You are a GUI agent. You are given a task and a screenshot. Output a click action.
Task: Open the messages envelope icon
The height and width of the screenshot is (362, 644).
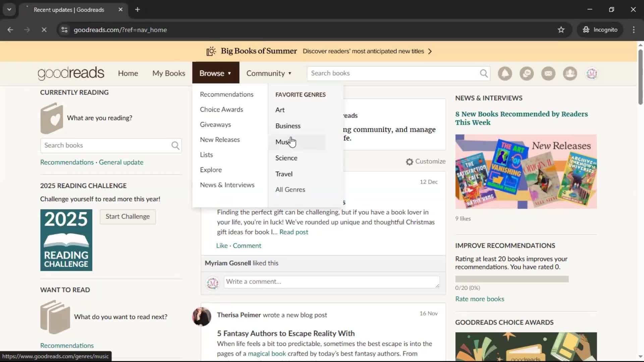click(x=548, y=73)
